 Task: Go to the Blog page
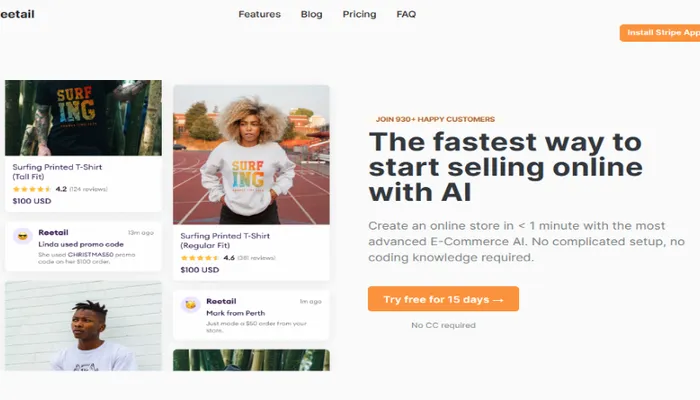(311, 15)
